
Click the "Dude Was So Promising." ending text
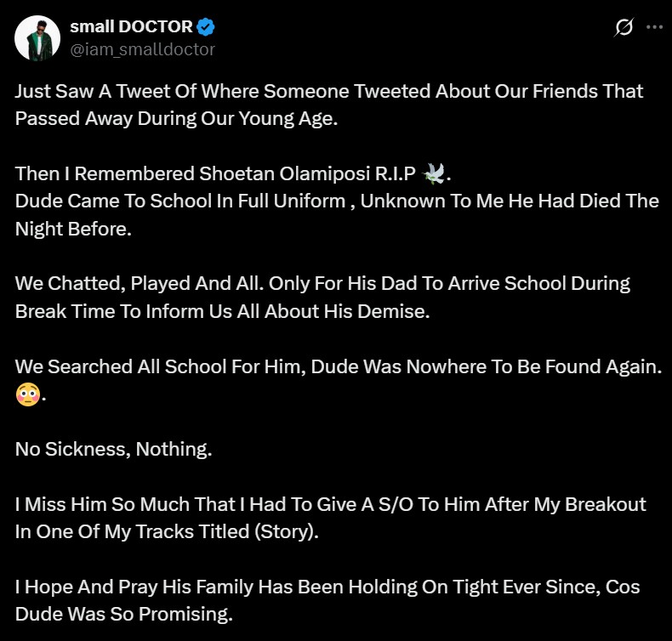tap(123, 615)
